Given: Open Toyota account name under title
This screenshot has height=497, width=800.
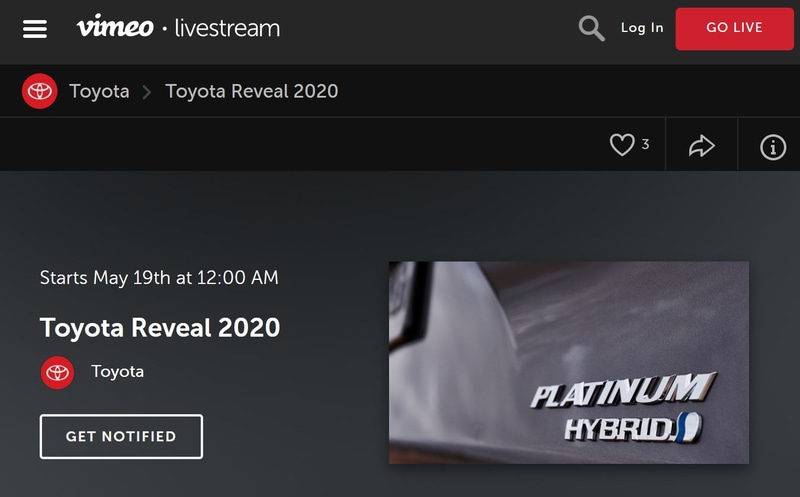Looking at the screenshot, I should 117,371.
